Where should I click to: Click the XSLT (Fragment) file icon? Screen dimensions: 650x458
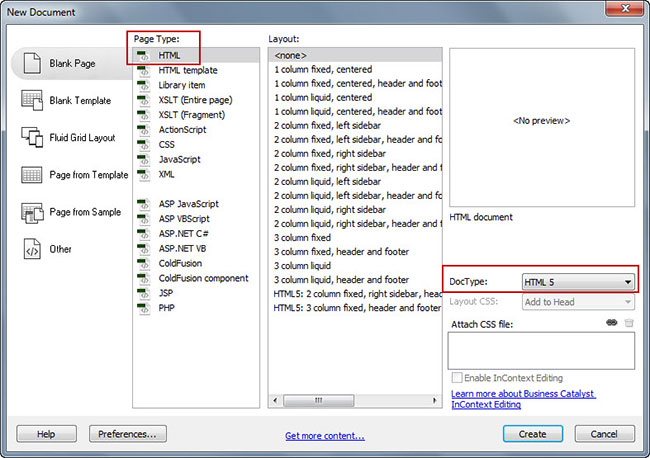coord(143,115)
